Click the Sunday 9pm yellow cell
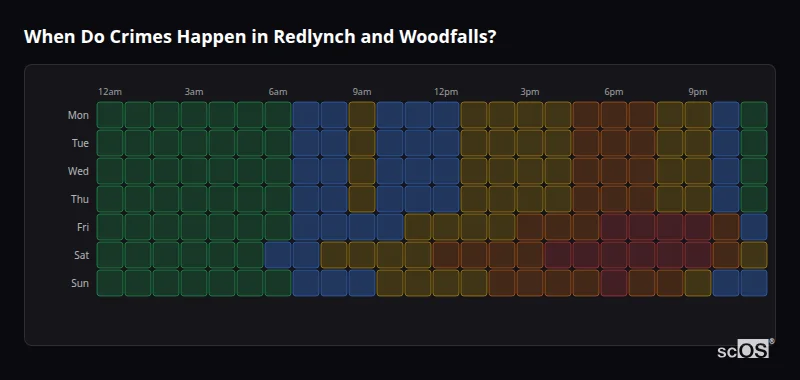 (x=697, y=283)
